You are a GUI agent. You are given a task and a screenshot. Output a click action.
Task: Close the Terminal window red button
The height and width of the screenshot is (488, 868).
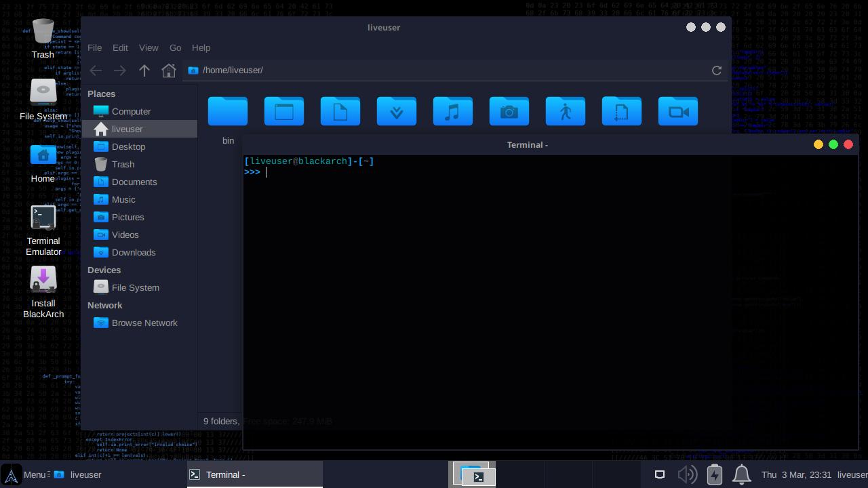(x=848, y=144)
